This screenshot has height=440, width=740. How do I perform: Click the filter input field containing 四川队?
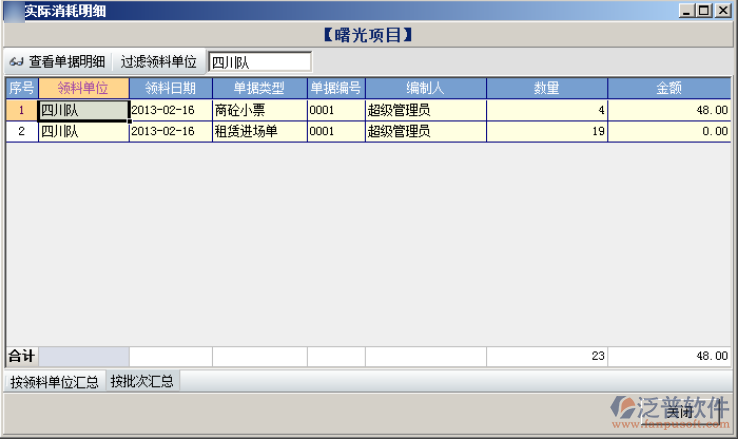259,62
